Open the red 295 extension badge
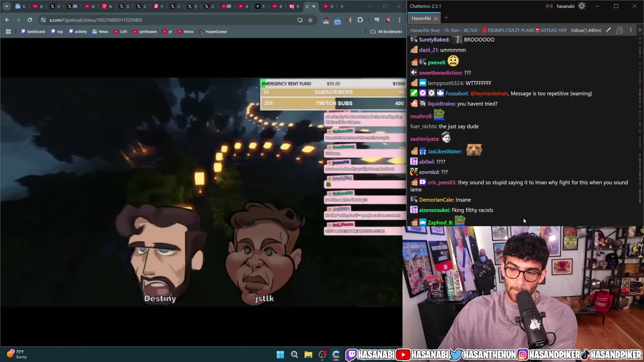Image resolution: width=644 pixels, height=362 pixels. 326,20
